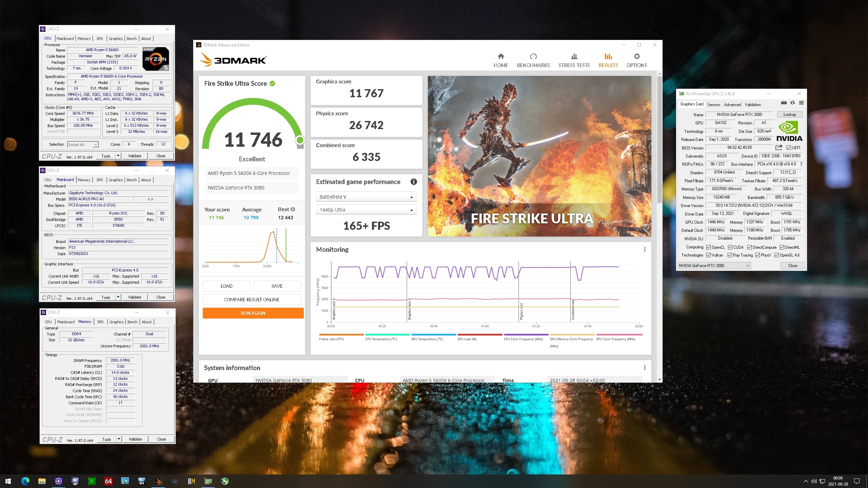
Task: Click the NVIDIA logo in GPU-Z
Action: [x=789, y=131]
